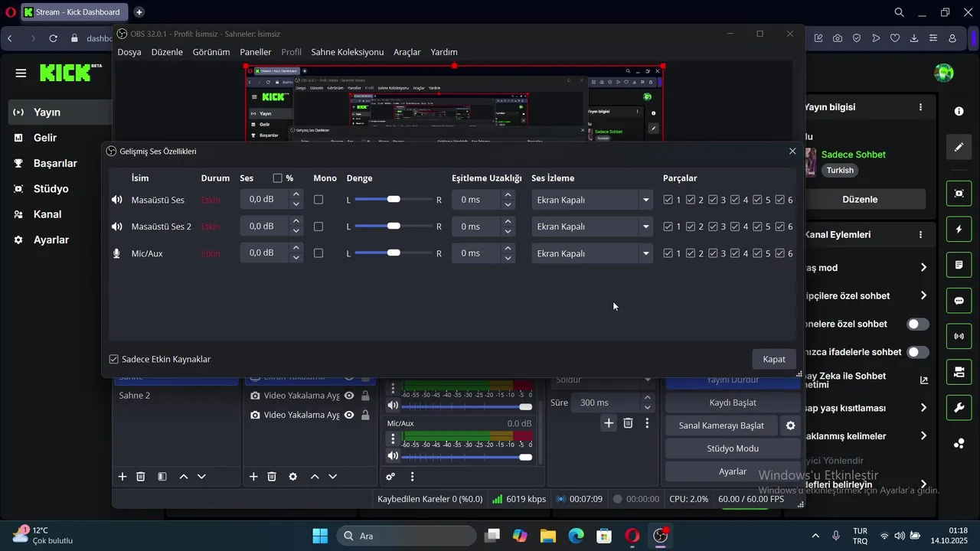
Task: Enable the % checkbox in the Ses column header
Action: [x=277, y=178]
